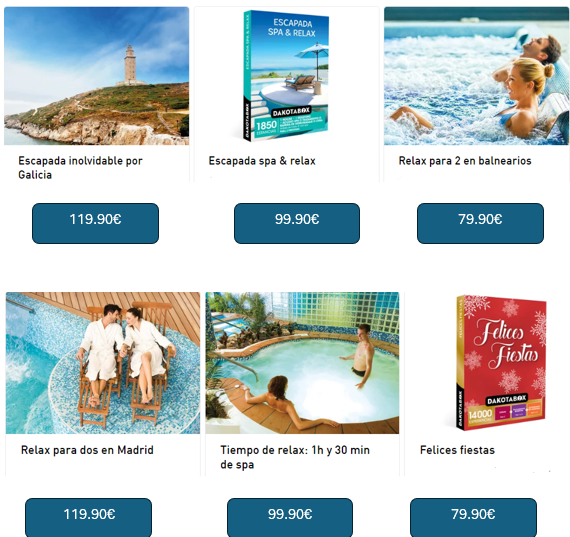Open the Relax para dos en Madrid title
Image resolution: width=570 pixels, height=537 pixels.
87,450
